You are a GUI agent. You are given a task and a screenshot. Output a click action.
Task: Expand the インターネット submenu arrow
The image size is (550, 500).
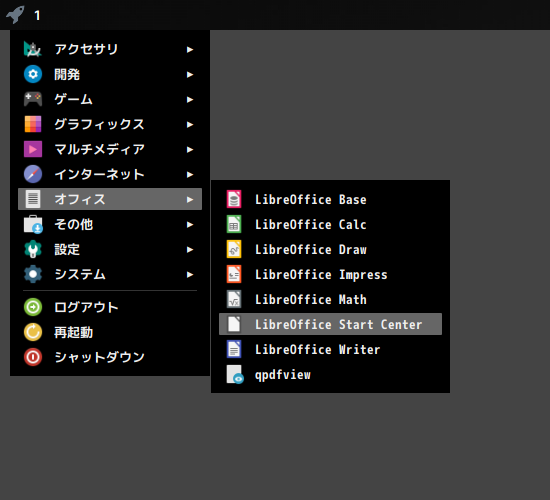click(190, 174)
